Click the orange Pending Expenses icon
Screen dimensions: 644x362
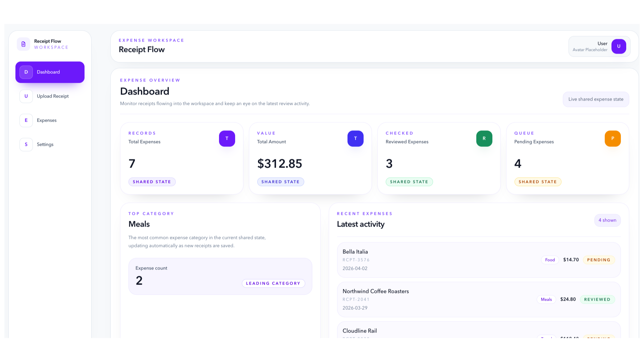click(612, 138)
